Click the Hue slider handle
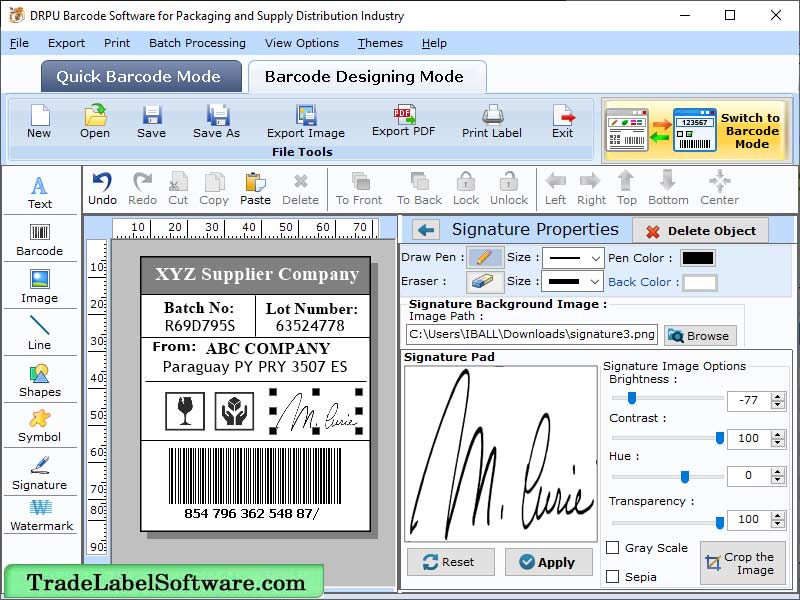Viewport: 800px width, 600px height. pos(685,477)
